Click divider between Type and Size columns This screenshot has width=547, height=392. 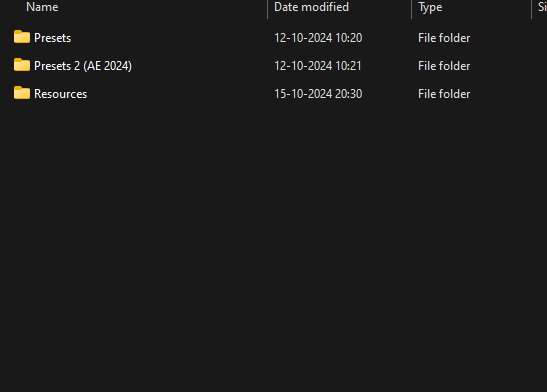[532, 9]
